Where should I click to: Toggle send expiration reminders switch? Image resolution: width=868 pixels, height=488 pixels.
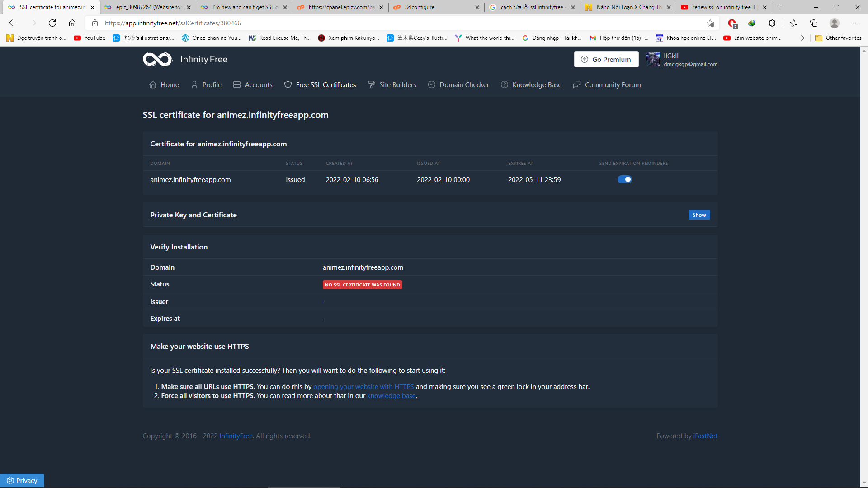(x=624, y=179)
